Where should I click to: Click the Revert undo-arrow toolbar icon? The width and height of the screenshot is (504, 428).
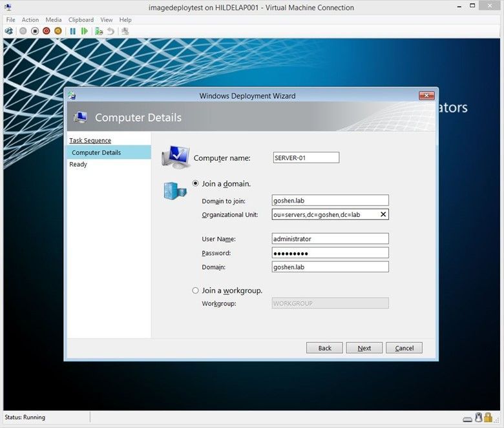pyautogui.click(x=110, y=31)
